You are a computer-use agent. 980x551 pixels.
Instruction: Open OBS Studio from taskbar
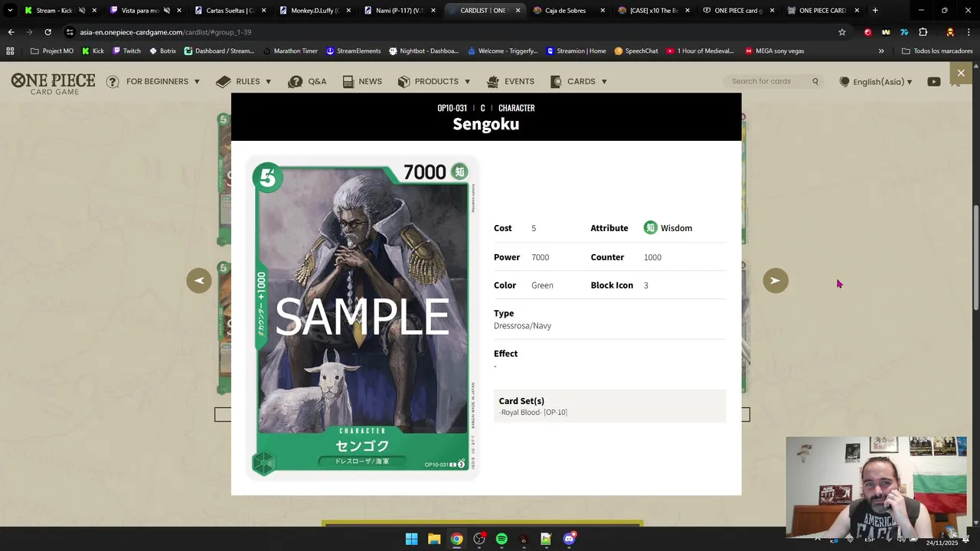pos(479,539)
